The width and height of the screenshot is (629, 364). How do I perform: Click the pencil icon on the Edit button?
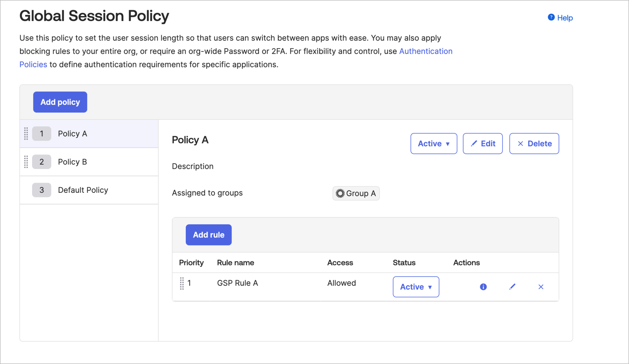(474, 143)
